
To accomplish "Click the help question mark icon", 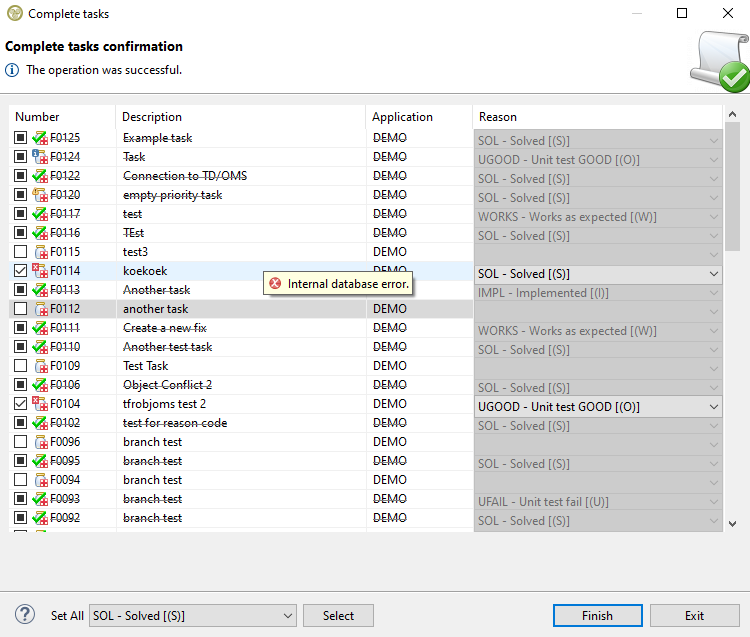I will pos(26,615).
